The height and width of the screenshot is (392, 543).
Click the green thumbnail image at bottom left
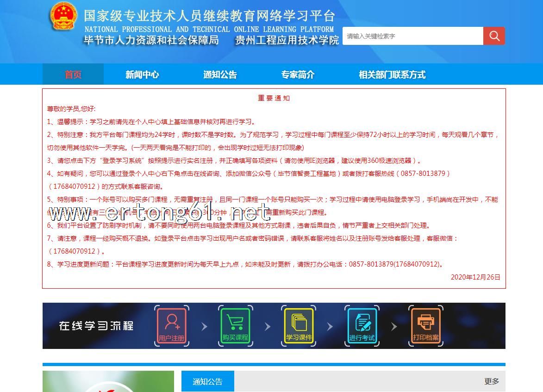[x=108, y=381]
